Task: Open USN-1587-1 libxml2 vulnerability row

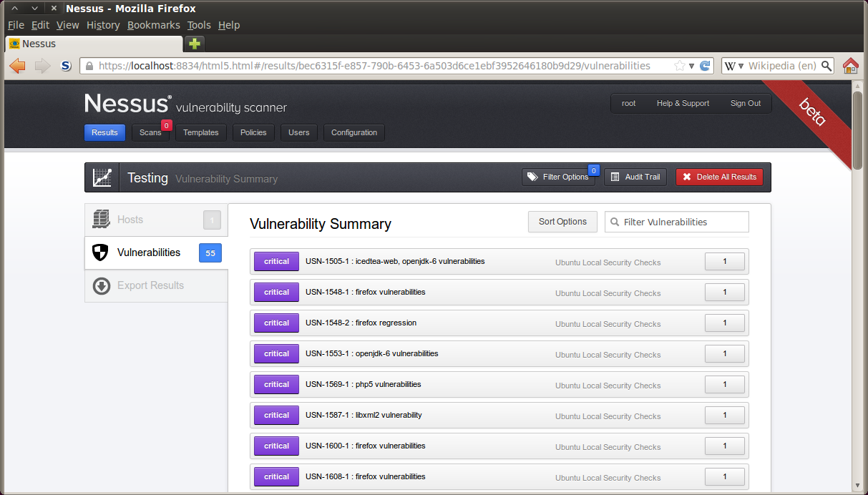Action: (499, 416)
